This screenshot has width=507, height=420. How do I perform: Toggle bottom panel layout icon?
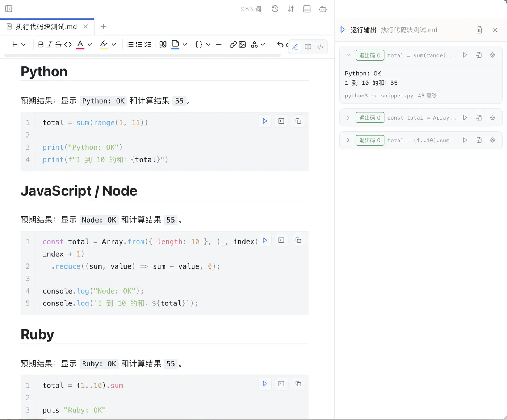[x=307, y=9]
